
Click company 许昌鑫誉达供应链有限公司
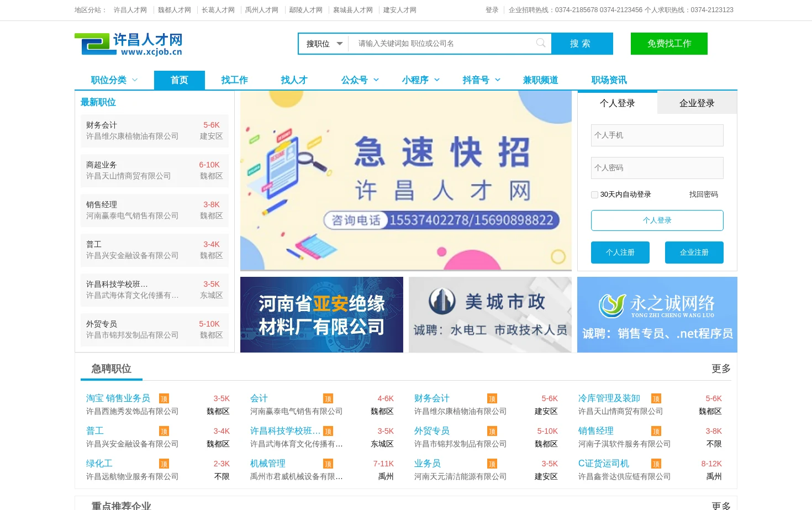(624, 476)
